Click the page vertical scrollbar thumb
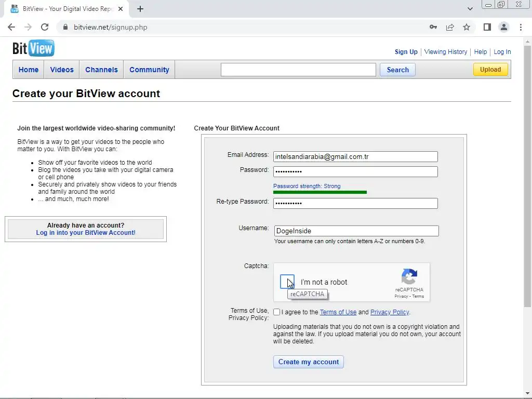 click(527, 177)
